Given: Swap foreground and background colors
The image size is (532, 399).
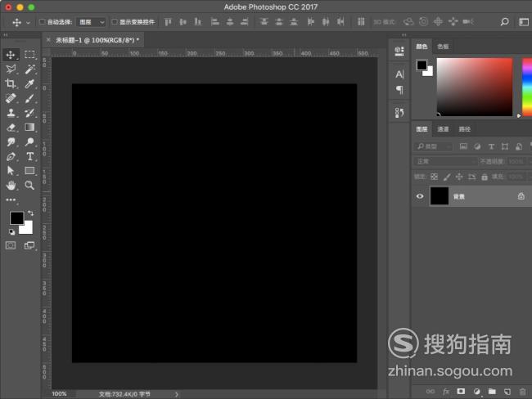Looking at the screenshot, I should coord(30,213).
